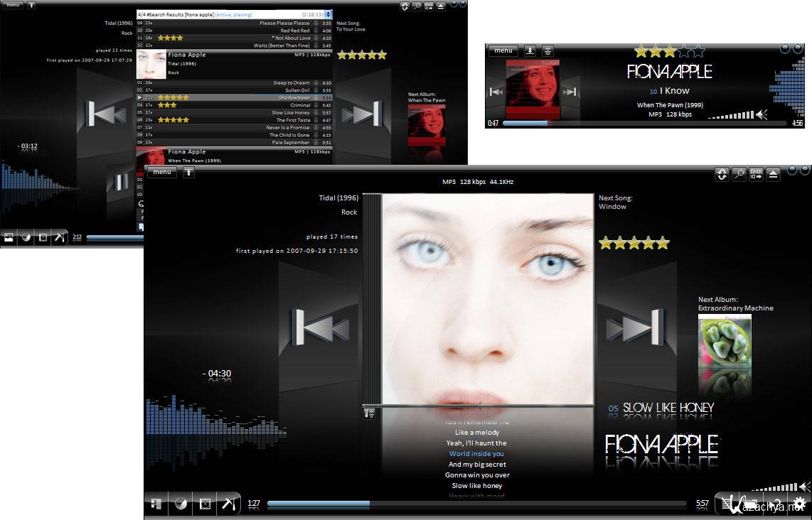Open the menu button in the large player

pyautogui.click(x=161, y=172)
